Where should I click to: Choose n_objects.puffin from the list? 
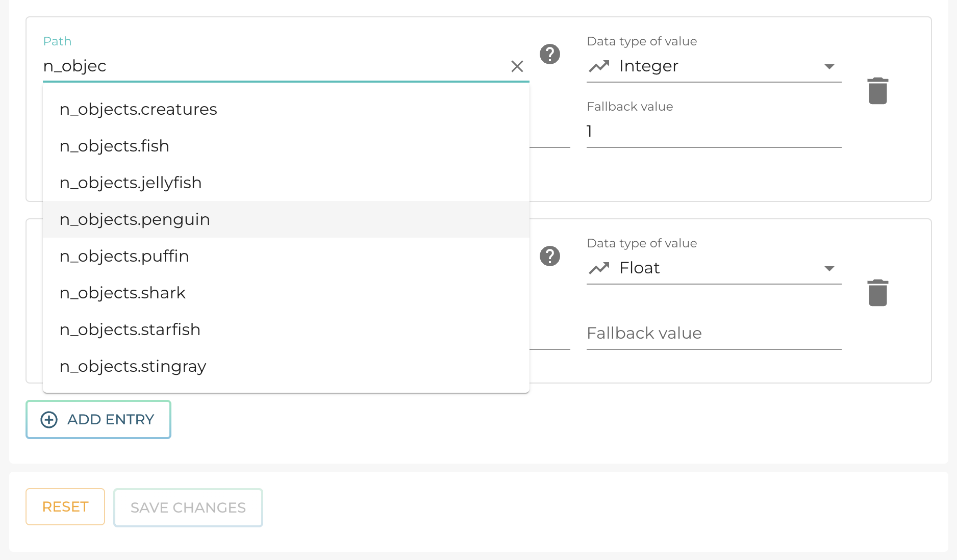(x=124, y=256)
